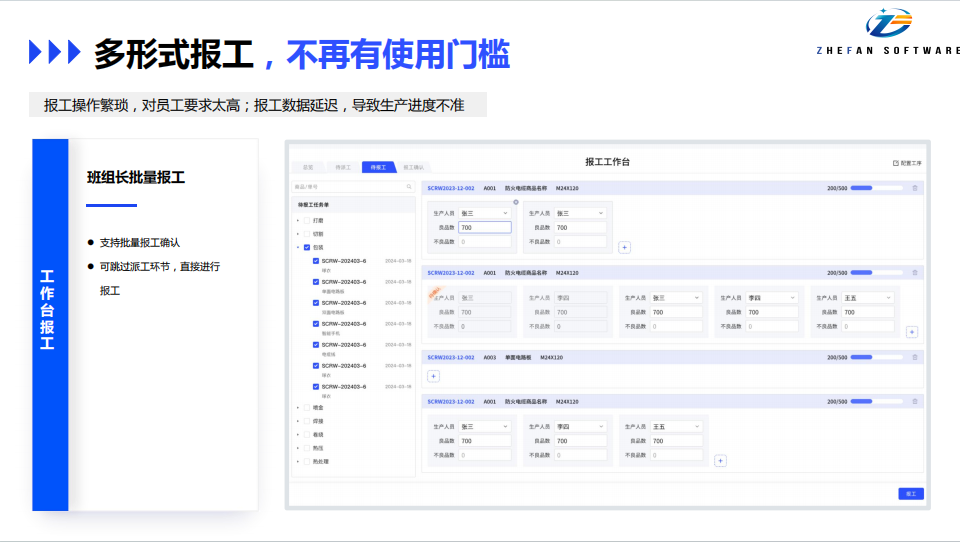
Task: Tick the 焊接 category checkbox
Action: click(x=307, y=421)
